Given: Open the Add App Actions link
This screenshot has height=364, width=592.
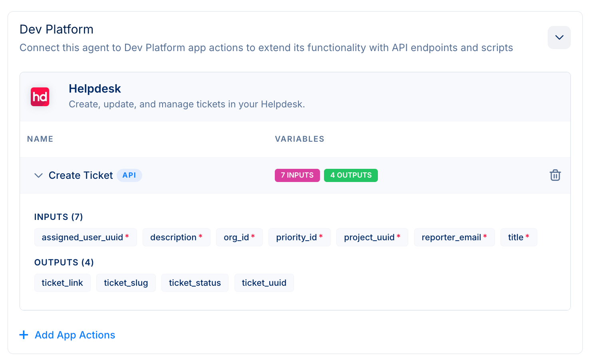Looking at the screenshot, I should [x=75, y=335].
